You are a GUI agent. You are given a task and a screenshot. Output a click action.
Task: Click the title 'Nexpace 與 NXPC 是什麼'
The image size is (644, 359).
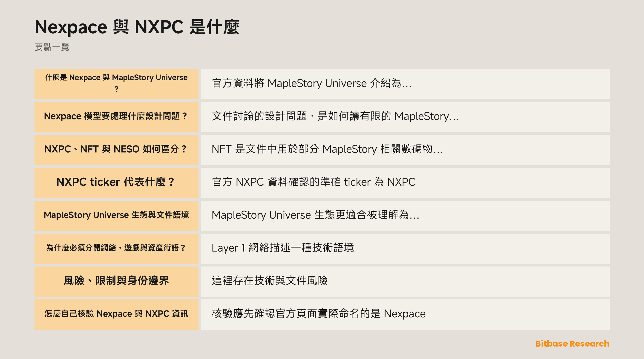pos(137,27)
